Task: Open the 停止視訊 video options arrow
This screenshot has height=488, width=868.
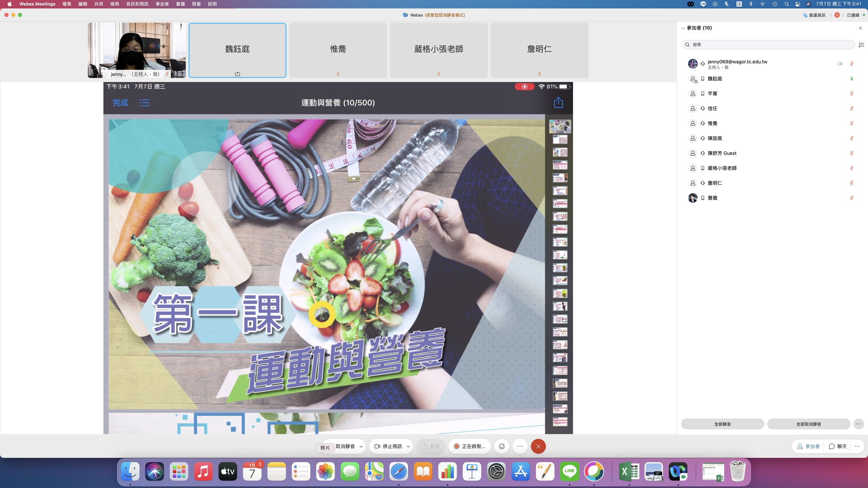Action: (408, 446)
